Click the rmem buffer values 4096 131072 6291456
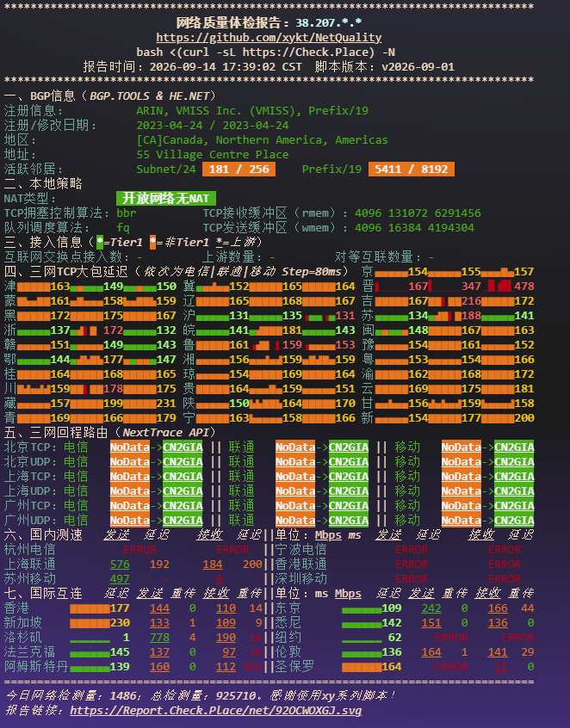This screenshot has height=728, width=570. pyautogui.click(x=418, y=213)
